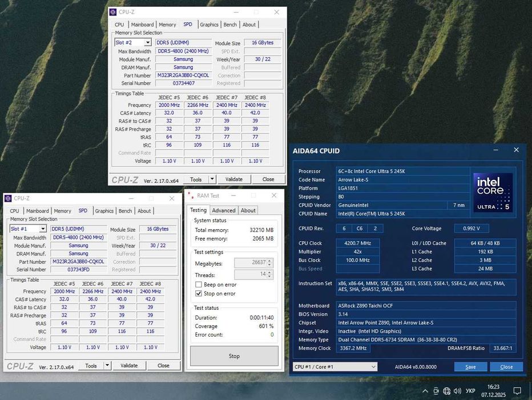Enable the Beep on error checkbox
The width and height of the screenshot is (532, 400).
point(199,285)
